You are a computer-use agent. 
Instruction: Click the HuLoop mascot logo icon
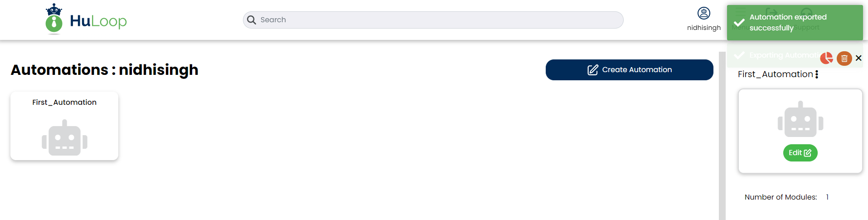coord(54,19)
